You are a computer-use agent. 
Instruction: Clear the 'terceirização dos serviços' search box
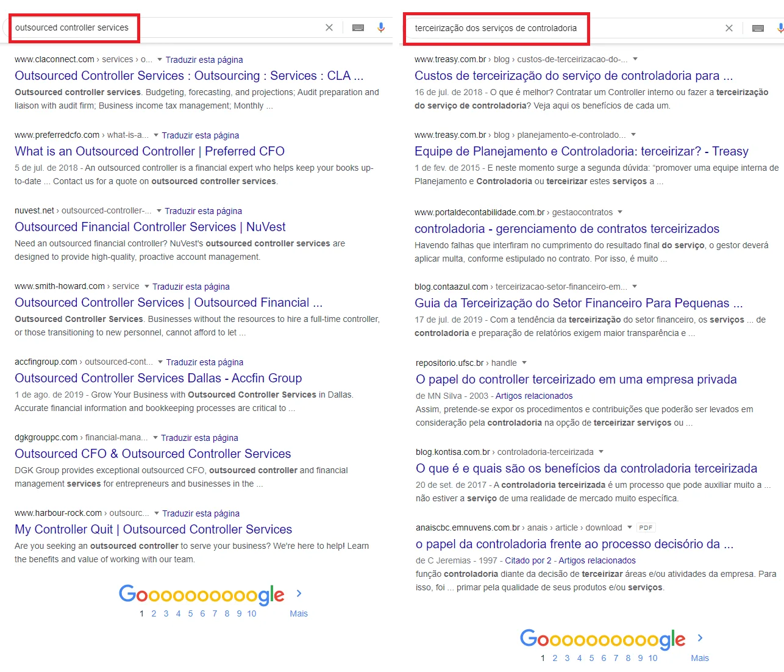point(729,28)
